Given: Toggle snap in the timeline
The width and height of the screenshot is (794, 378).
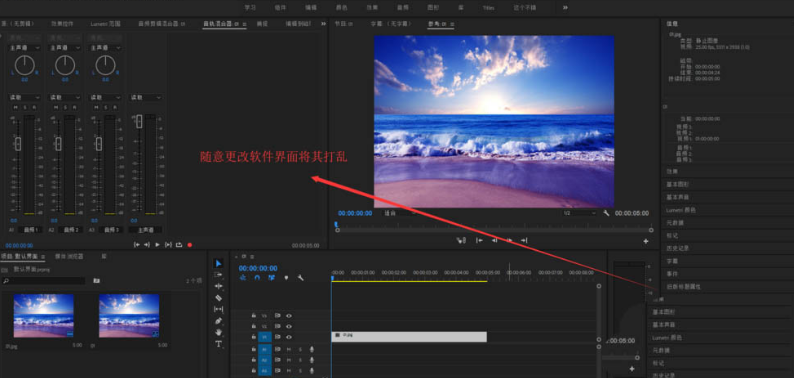Looking at the screenshot, I should pyautogui.click(x=257, y=278).
